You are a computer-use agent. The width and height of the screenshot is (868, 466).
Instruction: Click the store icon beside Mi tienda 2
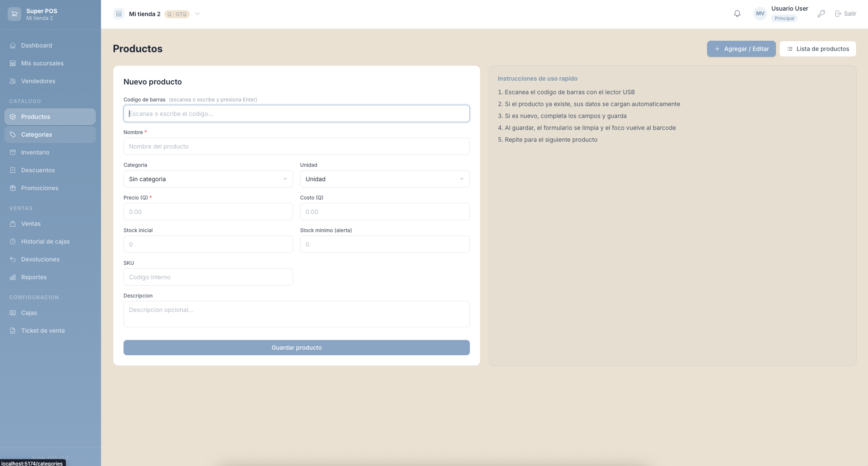119,14
